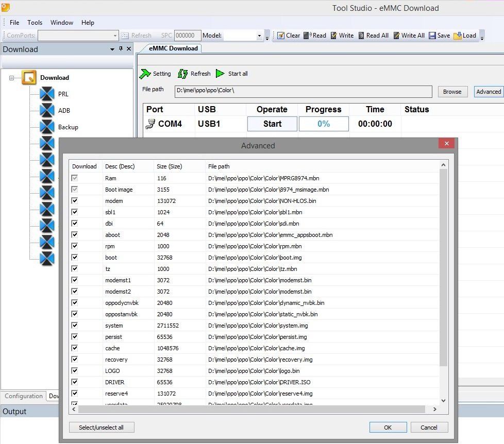Click the green Refresh arrows icon
The width and height of the screenshot is (504, 444).
coord(182,74)
